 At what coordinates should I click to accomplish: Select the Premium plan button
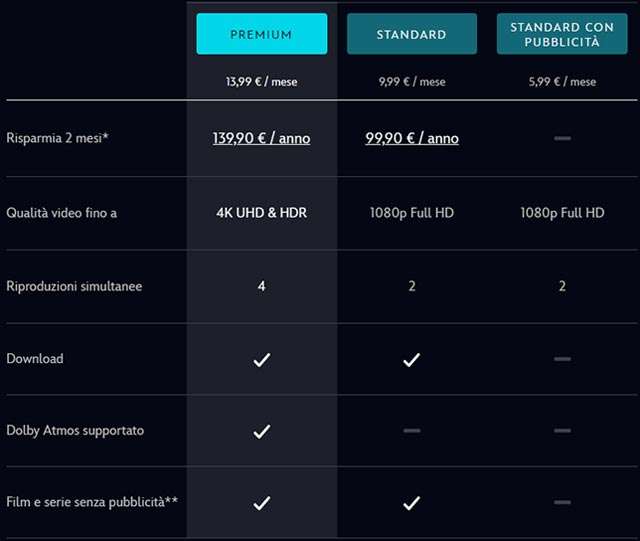click(x=261, y=34)
